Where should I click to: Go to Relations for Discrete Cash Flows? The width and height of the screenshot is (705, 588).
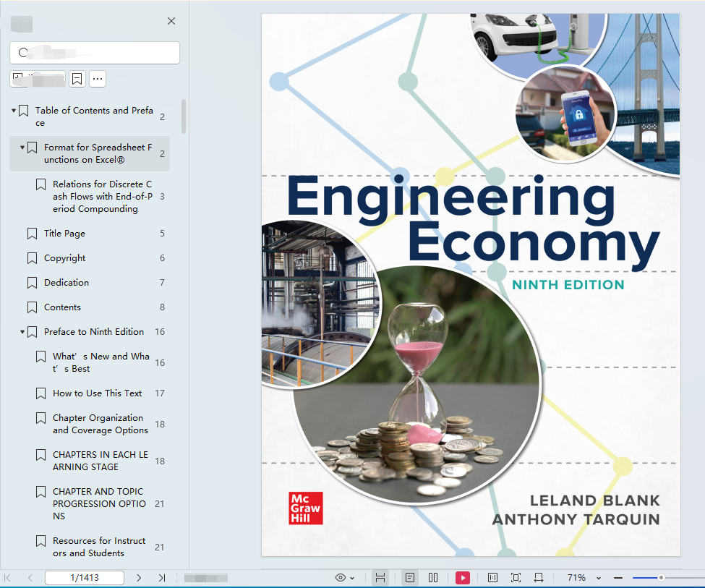103,197
